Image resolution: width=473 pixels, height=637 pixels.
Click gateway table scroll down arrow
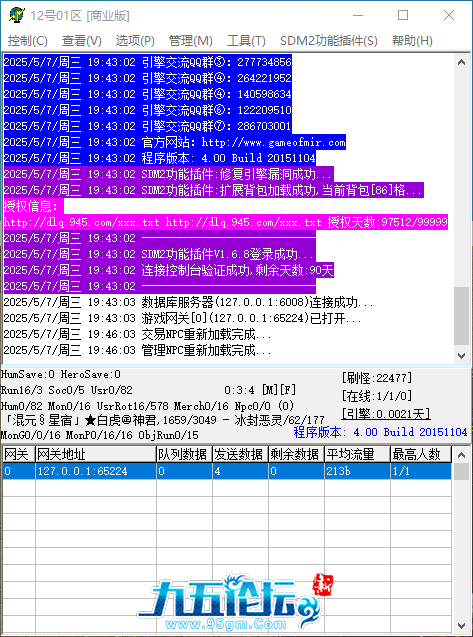(461, 626)
